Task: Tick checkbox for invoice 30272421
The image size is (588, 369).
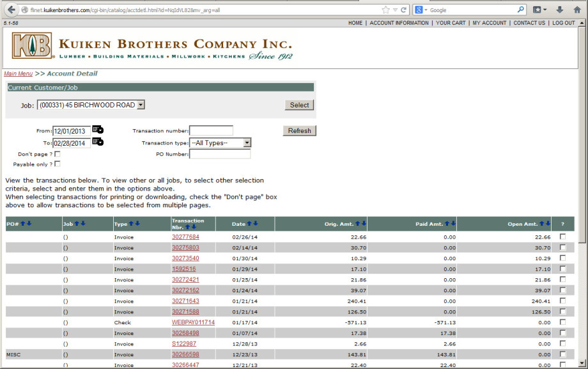Action: pyautogui.click(x=562, y=279)
